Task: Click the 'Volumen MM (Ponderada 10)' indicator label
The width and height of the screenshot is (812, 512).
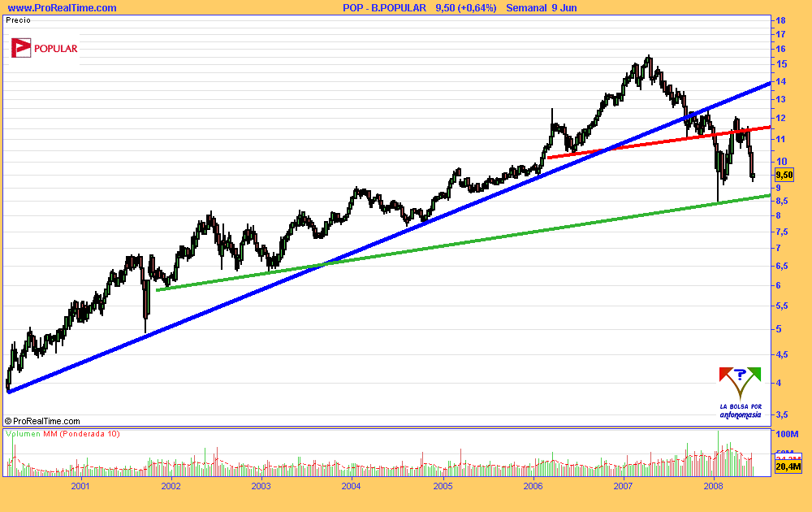Action: (x=63, y=434)
